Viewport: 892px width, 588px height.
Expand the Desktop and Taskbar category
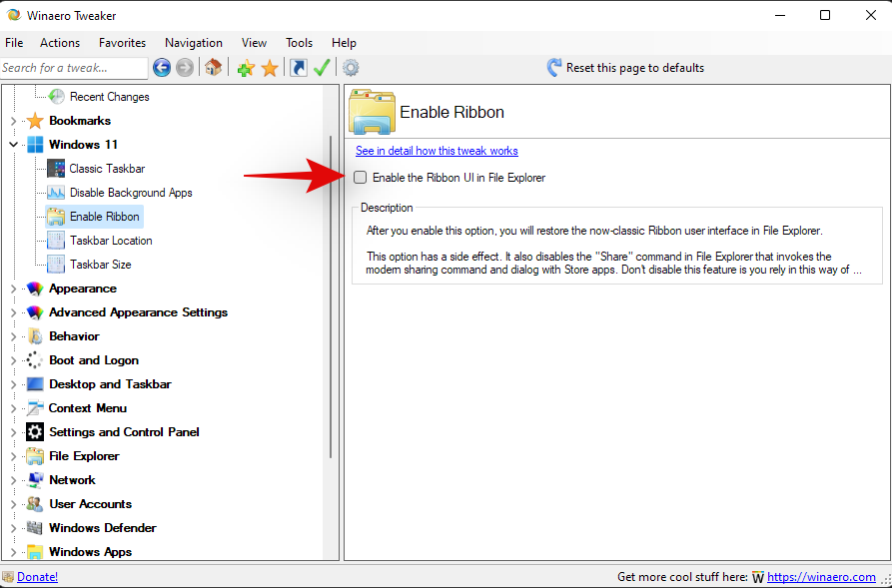(13, 384)
